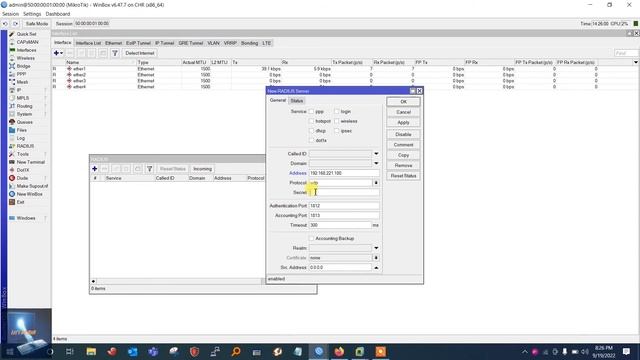Select ether1 row in interface list
This screenshot has height=360, width=640.
coord(345,69)
